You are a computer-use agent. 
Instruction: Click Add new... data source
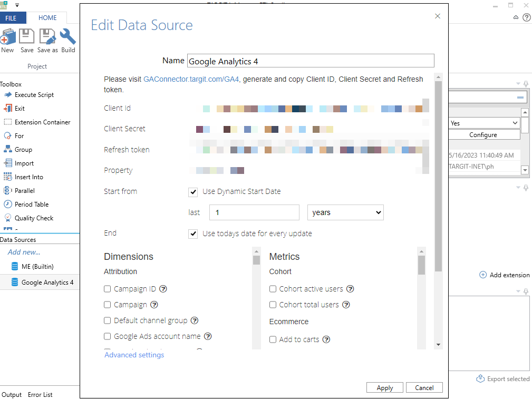(x=24, y=252)
